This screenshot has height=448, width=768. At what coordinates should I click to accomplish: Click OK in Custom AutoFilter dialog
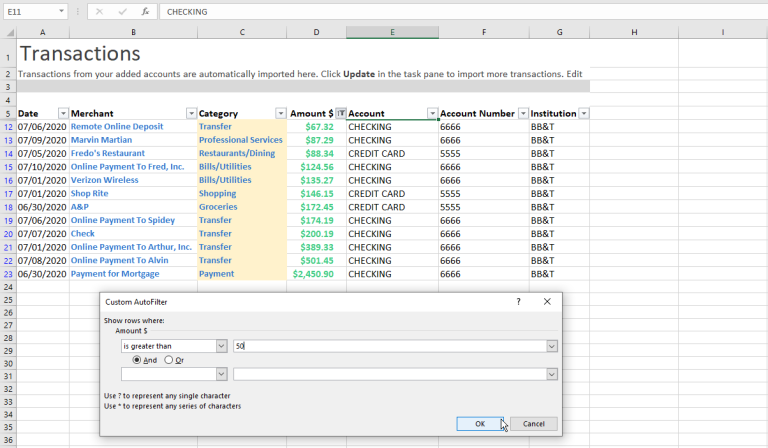click(x=480, y=424)
